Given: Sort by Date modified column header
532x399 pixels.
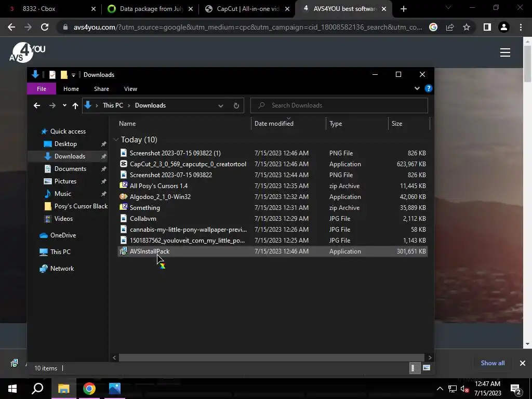Looking at the screenshot, I should tap(288, 124).
